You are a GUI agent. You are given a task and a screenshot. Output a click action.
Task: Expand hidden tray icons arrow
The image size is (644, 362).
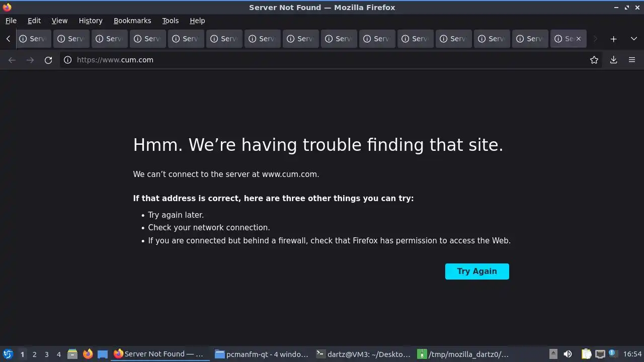(x=553, y=354)
